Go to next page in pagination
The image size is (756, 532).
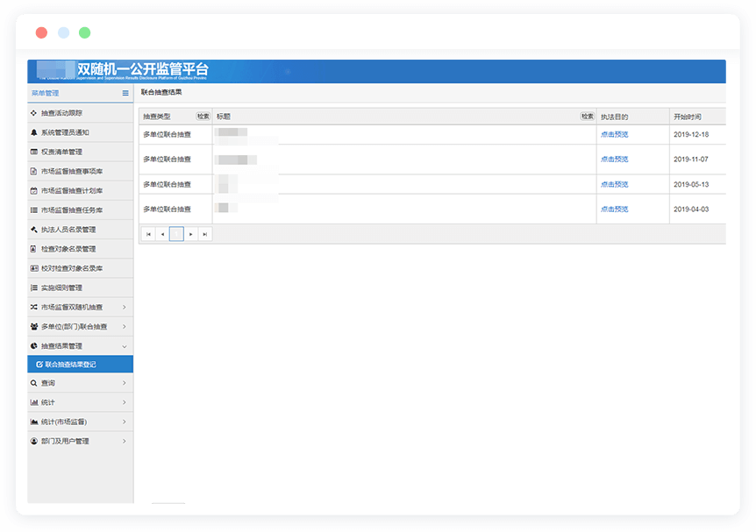click(x=190, y=234)
